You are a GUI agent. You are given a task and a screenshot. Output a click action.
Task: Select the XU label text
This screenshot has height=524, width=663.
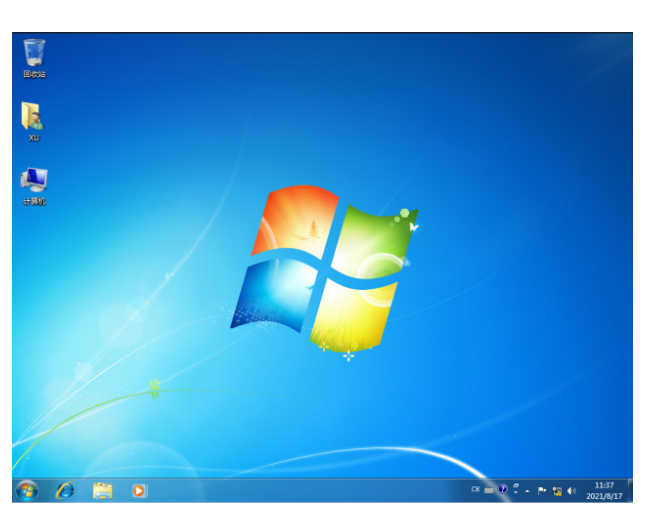[34, 138]
